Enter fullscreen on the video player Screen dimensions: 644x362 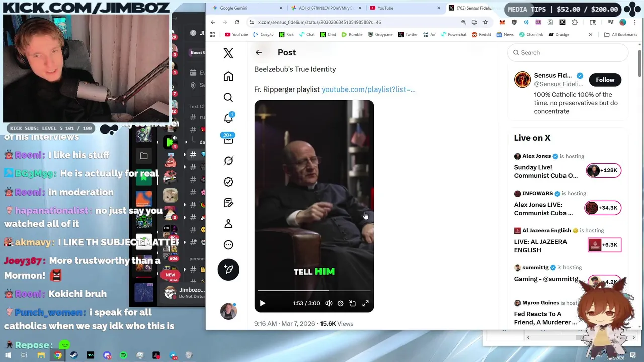click(x=365, y=303)
